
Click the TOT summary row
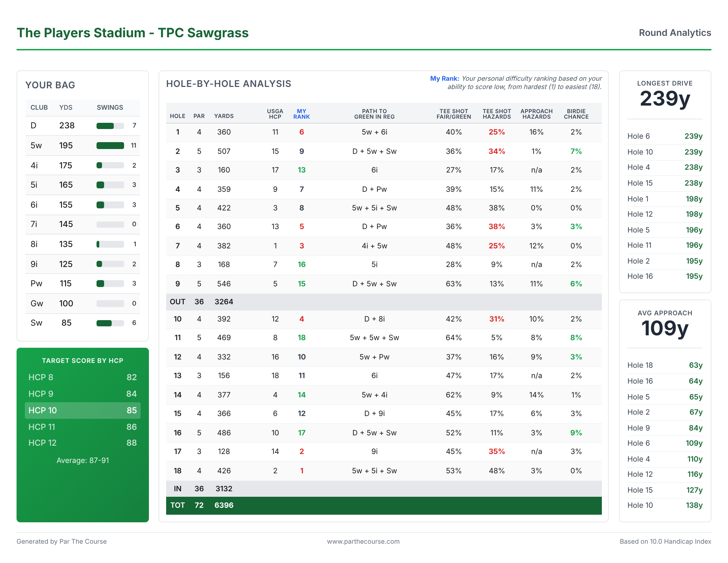384,505
